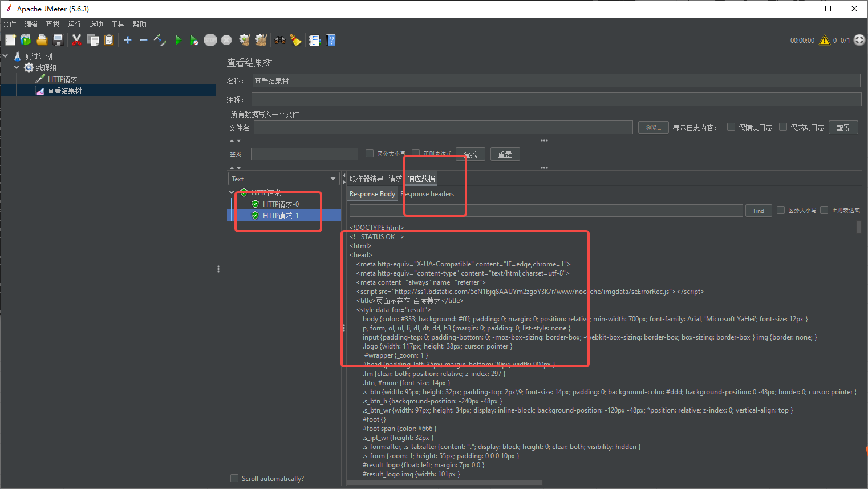Open the Text renderer dropdown
868x489 pixels.
click(x=283, y=179)
